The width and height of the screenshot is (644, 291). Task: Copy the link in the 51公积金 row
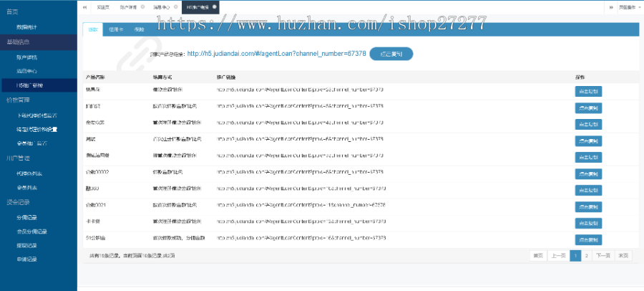(588, 239)
